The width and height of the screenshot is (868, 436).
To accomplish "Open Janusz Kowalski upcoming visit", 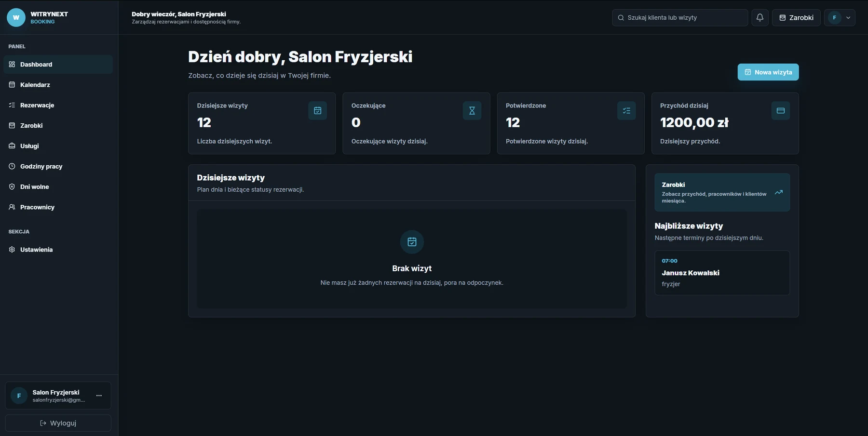I will (722, 273).
